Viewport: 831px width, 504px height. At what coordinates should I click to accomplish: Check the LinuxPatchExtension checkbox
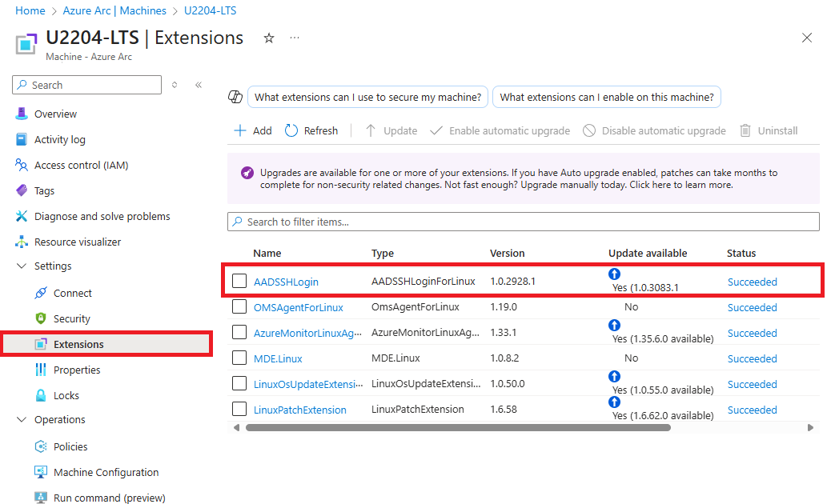pos(239,409)
